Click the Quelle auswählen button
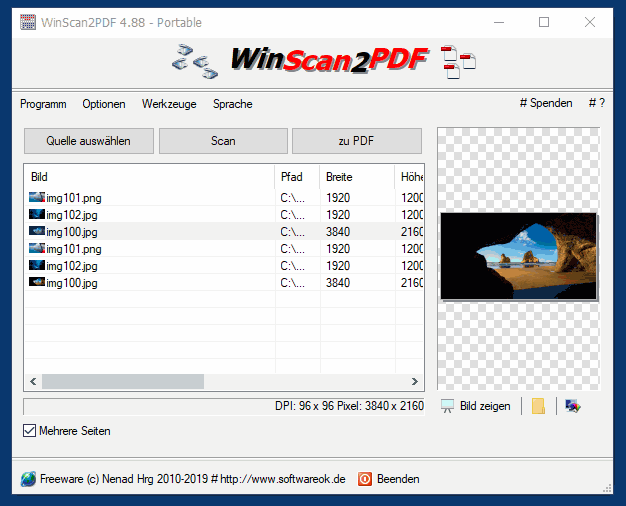 click(x=89, y=141)
